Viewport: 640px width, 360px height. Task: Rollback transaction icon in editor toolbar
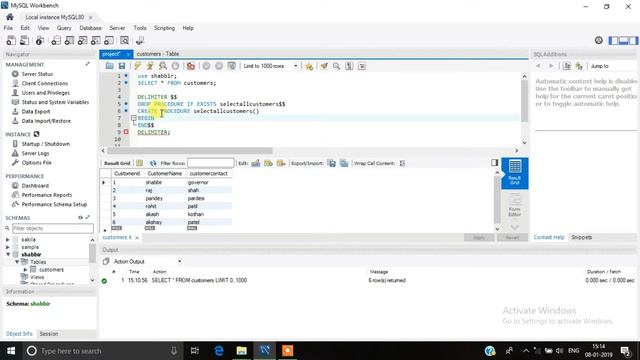[x=219, y=66]
